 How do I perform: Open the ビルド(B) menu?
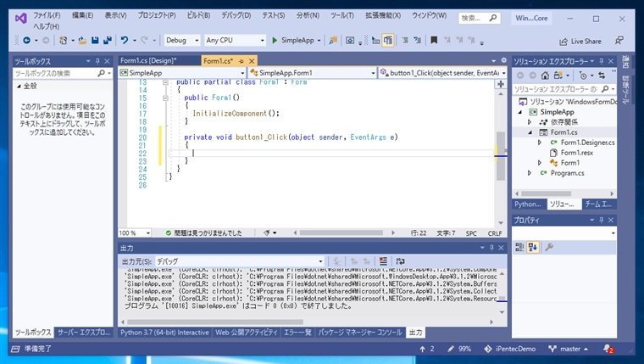(x=198, y=15)
